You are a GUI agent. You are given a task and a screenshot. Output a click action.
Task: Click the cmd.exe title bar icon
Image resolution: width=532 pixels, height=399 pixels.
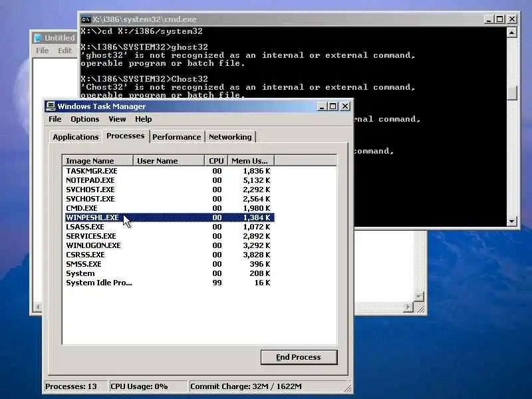tap(86, 19)
